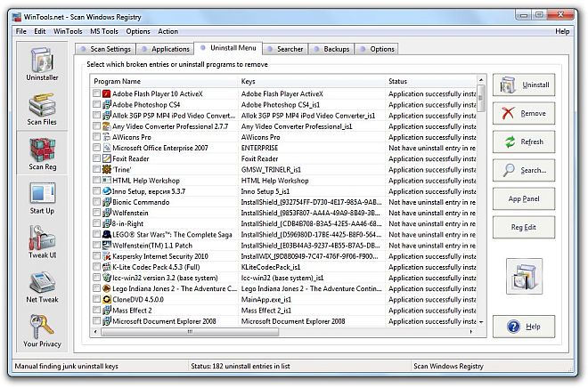Check the Adobe Photoshop CS4 checkbox
This screenshot has width=588, height=388.
point(96,104)
